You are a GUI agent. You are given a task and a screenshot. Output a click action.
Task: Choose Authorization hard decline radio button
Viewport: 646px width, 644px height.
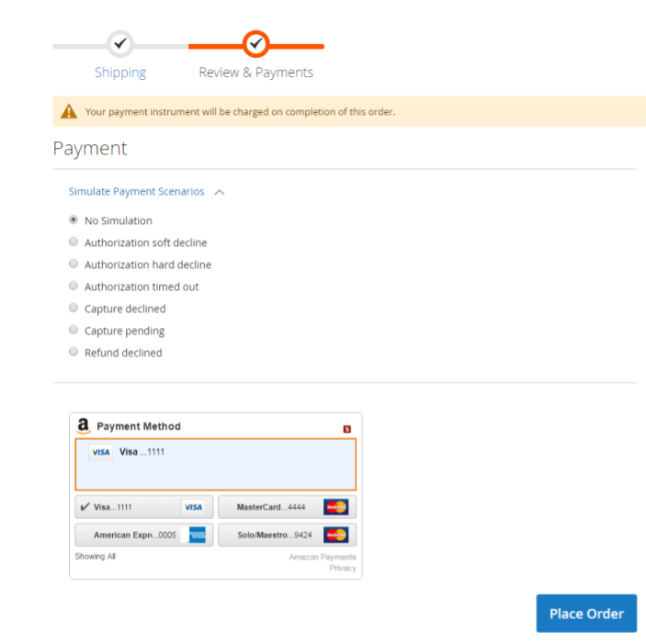coord(74,263)
